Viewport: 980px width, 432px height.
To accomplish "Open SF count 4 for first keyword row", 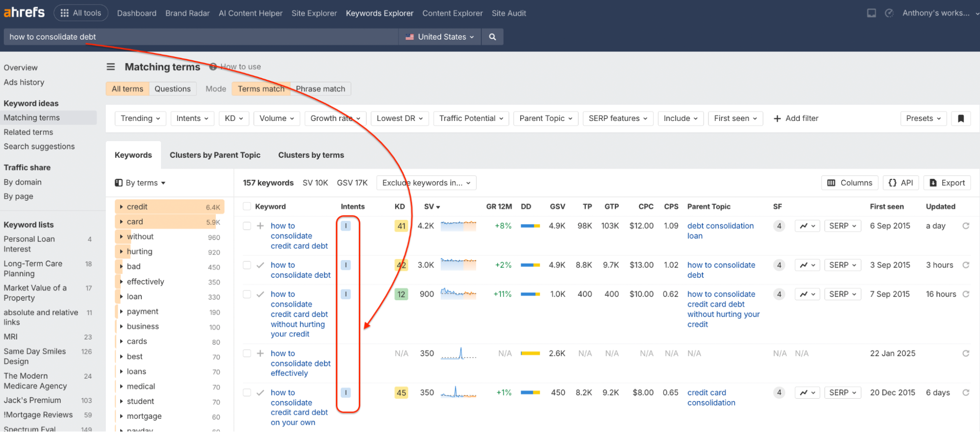I will pos(779,226).
